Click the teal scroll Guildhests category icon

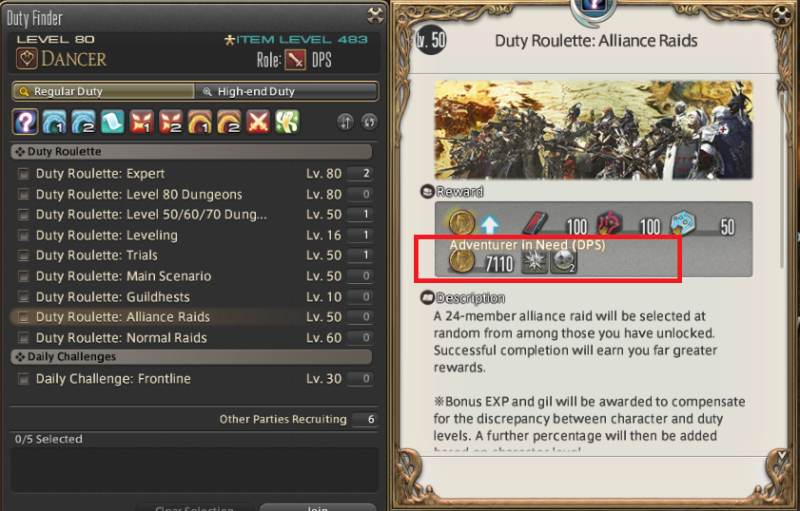pyautogui.click(x=112, y=122)
